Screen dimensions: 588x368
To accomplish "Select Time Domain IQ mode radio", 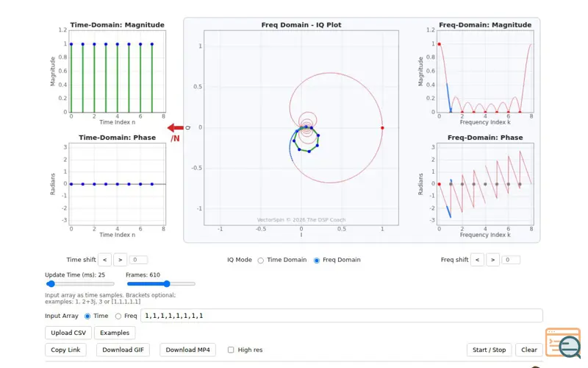I will coord(261,261).
